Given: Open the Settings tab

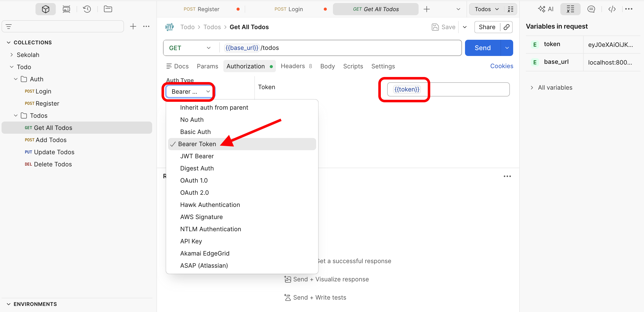Looking at the screenshot, I should coord(383,66).
